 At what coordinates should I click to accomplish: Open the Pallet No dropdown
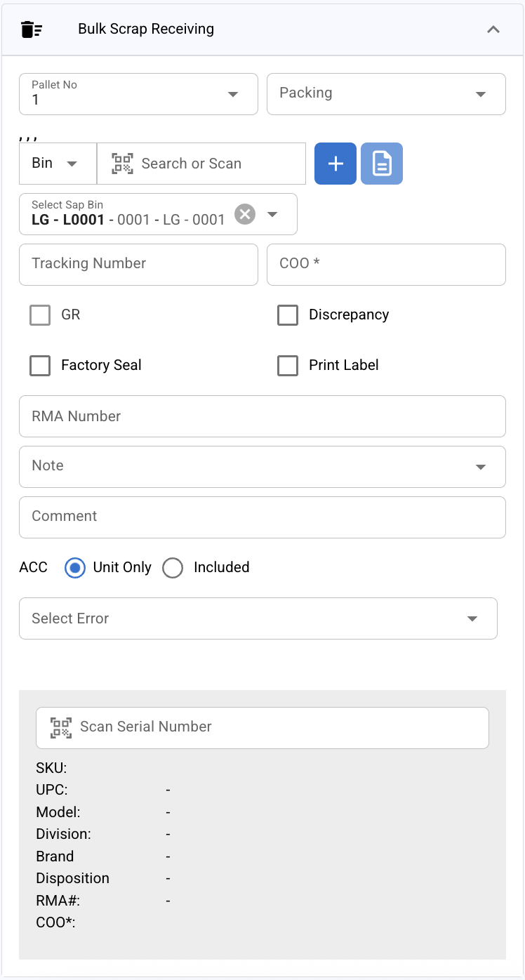(x=233, y=94)
